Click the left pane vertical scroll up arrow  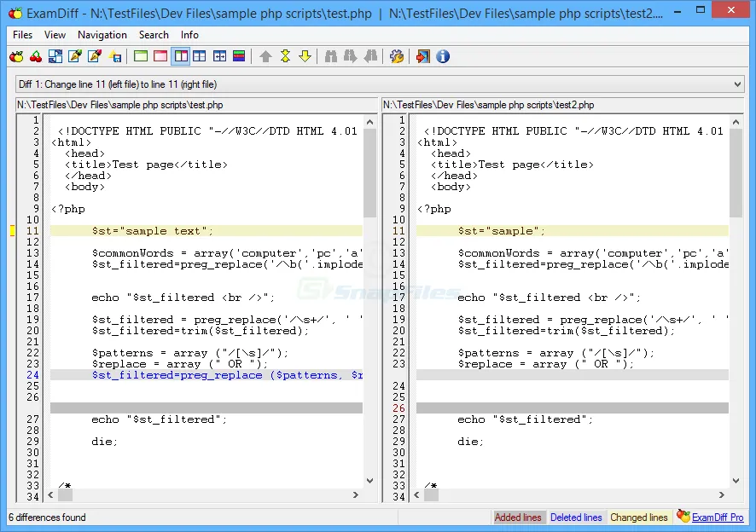[369, 122]
